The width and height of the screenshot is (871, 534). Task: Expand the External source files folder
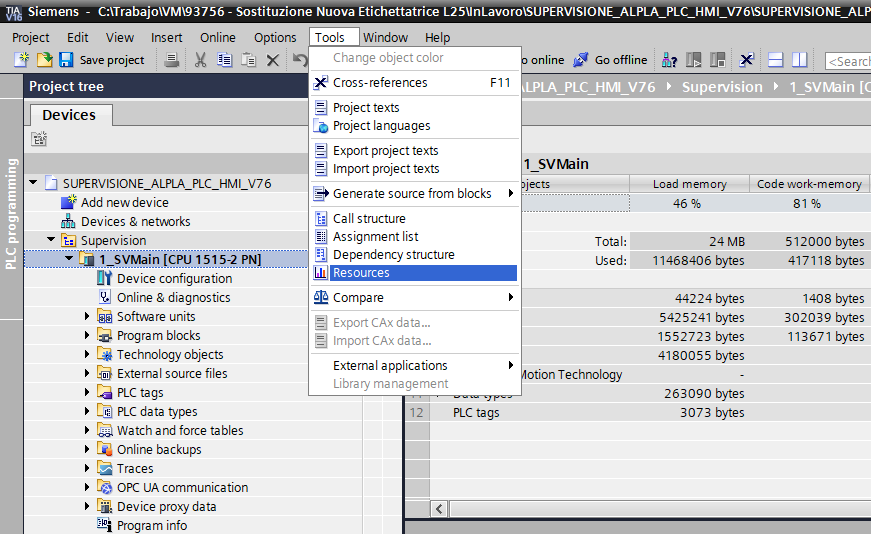tap(87, 373)
